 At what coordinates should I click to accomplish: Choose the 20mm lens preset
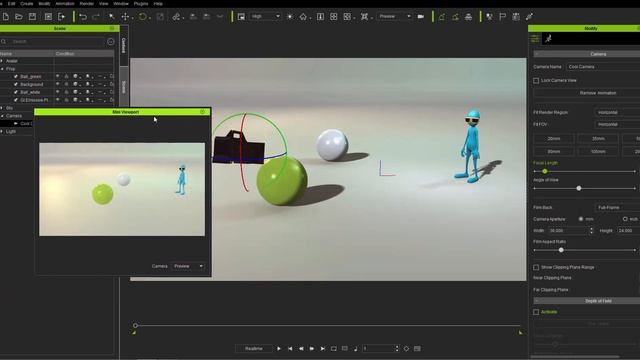(x=553, y=139)
